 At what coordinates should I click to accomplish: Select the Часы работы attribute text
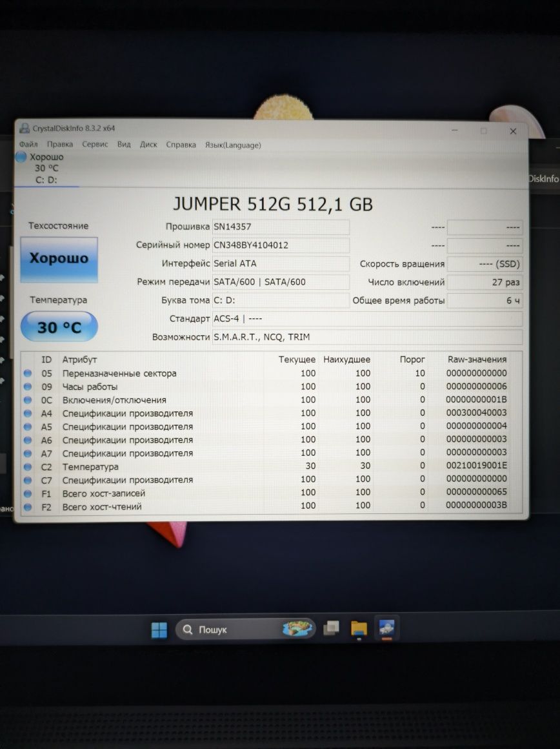[x=90, y=387]
